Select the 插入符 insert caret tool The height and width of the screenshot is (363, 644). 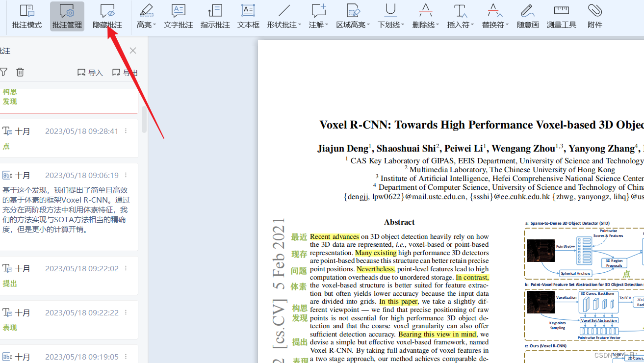point(458,16)
